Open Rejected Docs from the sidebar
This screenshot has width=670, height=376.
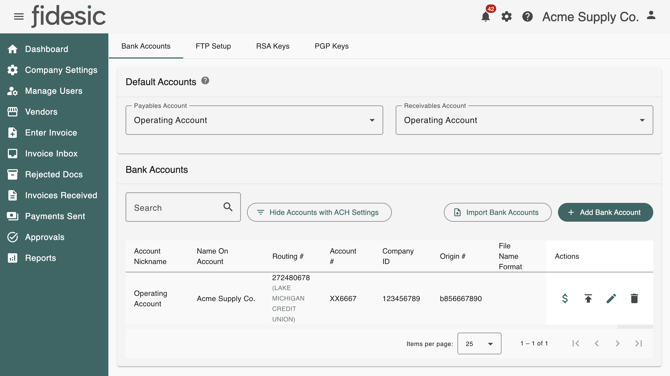click(x=54, y=174)
